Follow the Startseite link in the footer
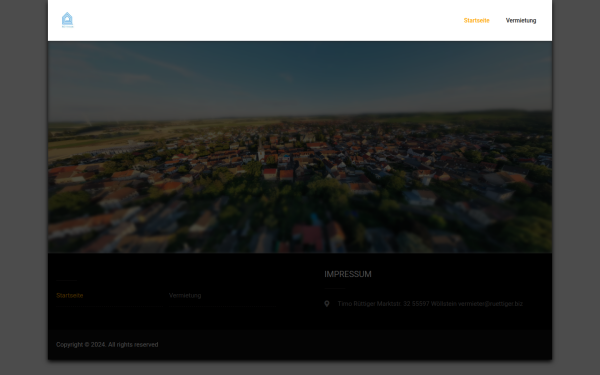Viewport: 600px width, 375px height. [70, 295]
